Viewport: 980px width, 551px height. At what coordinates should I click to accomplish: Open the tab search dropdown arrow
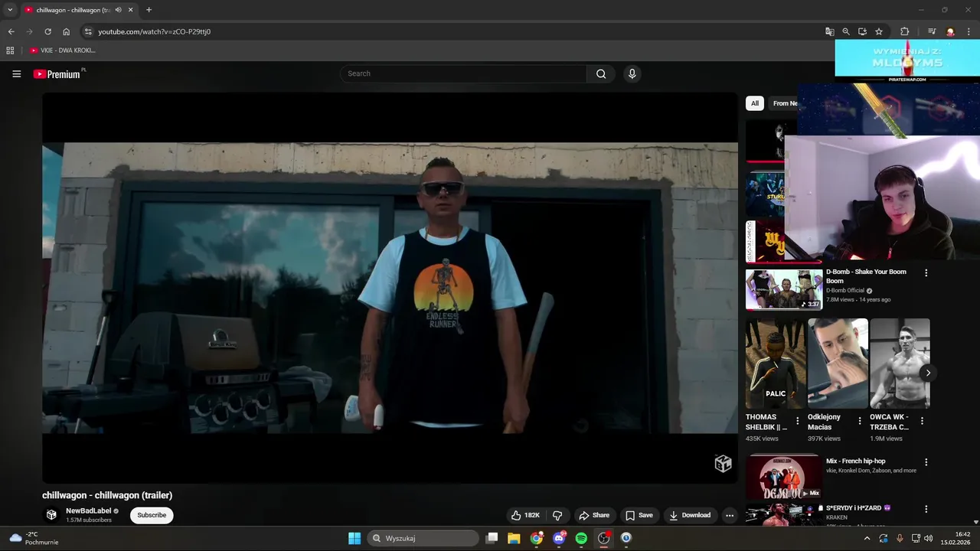tap(10, 10)
